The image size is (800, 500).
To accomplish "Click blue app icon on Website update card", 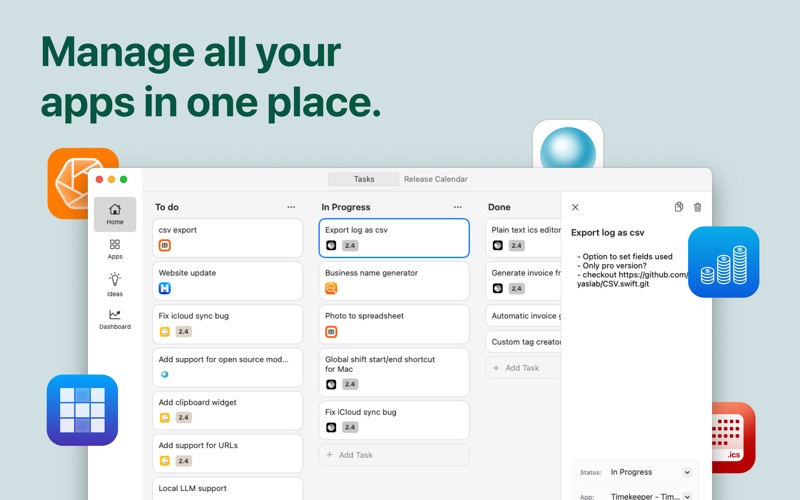I will point(164,288).
